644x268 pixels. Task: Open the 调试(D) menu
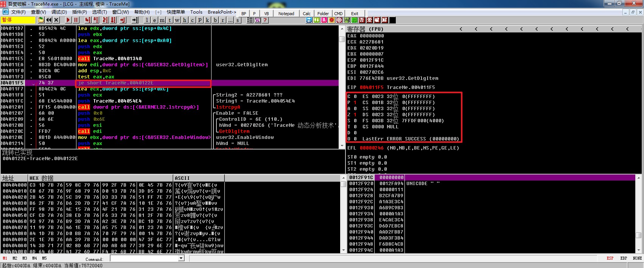(59, 12)
